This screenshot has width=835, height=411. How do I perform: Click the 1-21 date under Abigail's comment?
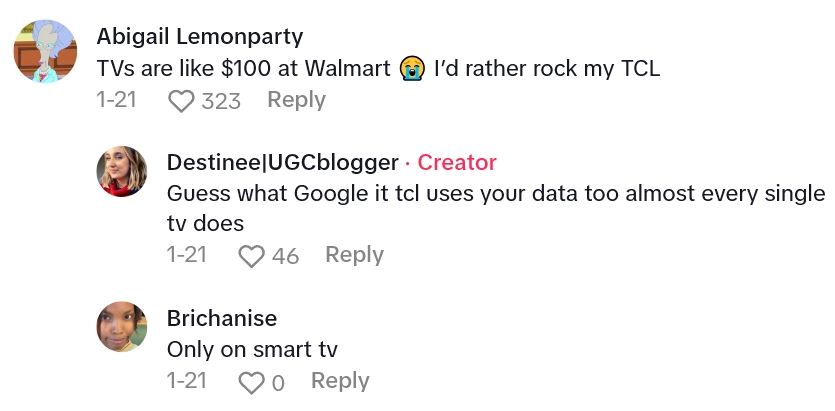point(116,100)
